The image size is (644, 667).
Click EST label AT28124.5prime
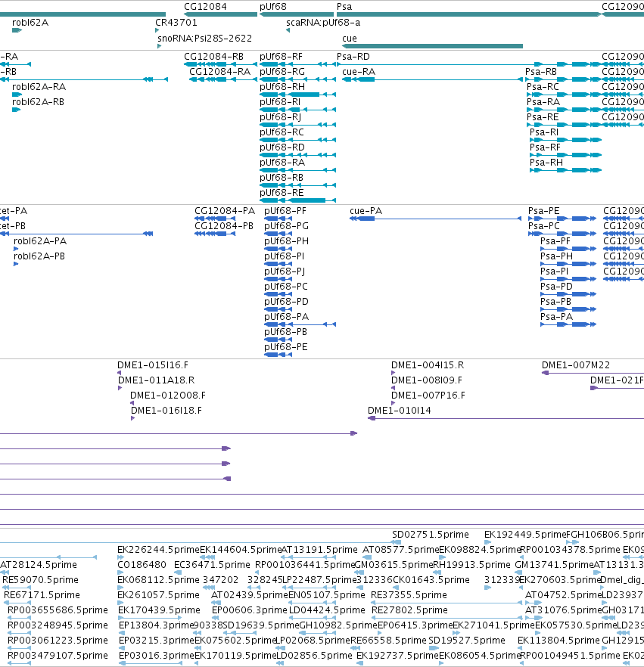click(39, 565)
